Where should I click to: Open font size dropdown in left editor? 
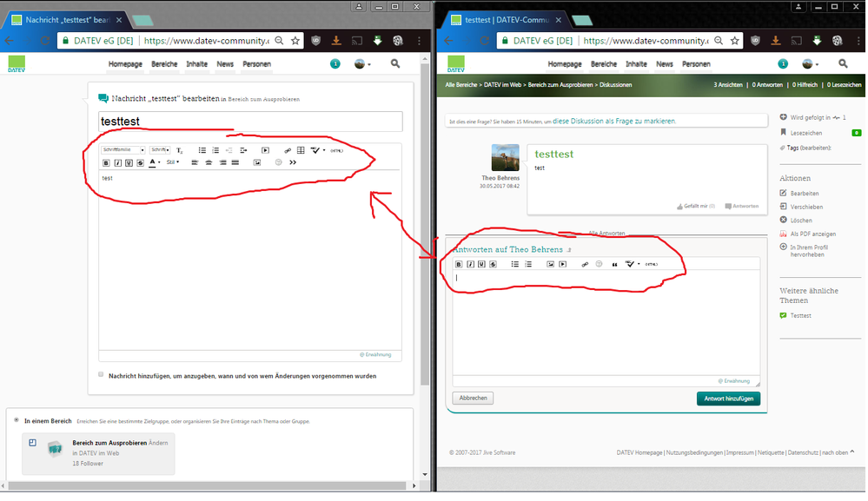(x=159, y=150)
